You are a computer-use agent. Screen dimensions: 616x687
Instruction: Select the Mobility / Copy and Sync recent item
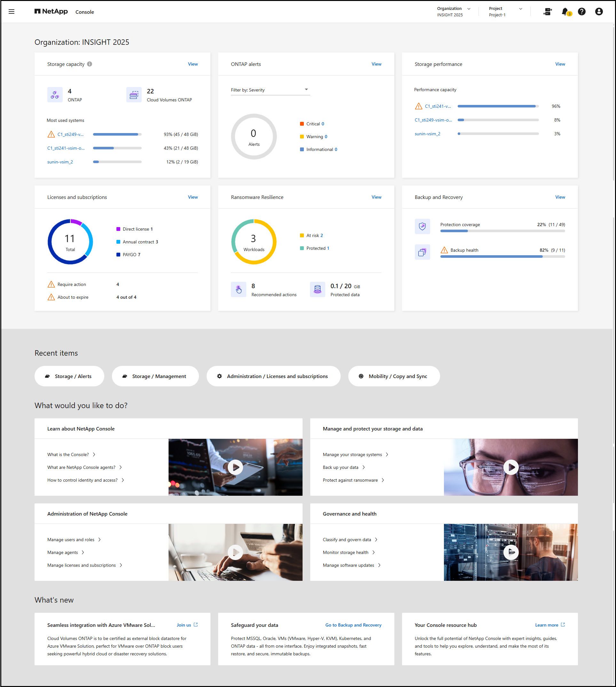pyautogui.click(x=394, y=376)
